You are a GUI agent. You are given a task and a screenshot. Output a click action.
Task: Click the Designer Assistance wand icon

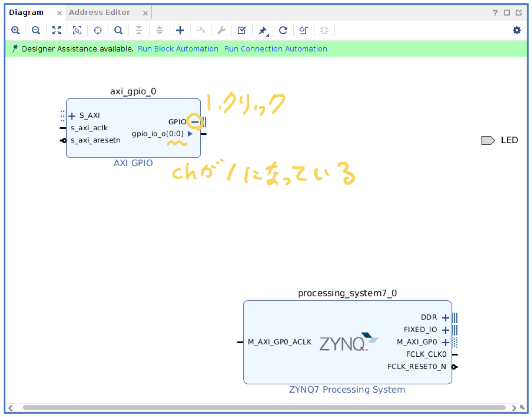15,49
